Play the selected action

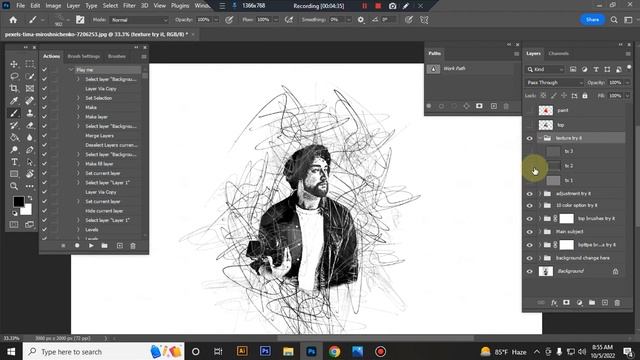pyautogui.click(x=91, y=246)
